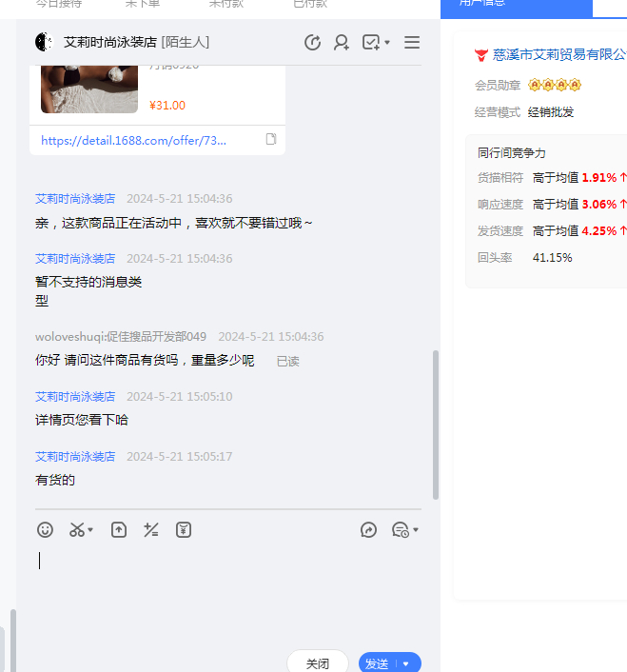
Task: Click the 关闭 button
Action: tap(318, 662)
